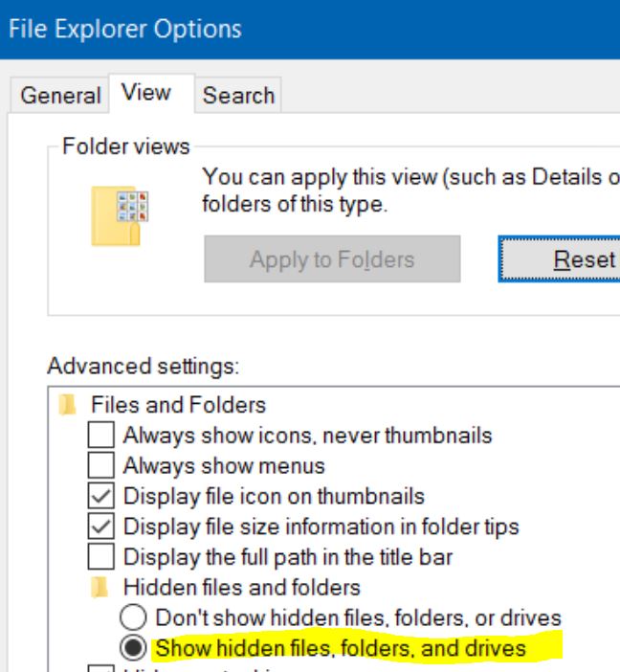Image resolution: width=620 pixels, height=672 pixels.
Task: Select Show hidden files, folders, and drives
Action: pyautogui.click(x=133, y=647)
